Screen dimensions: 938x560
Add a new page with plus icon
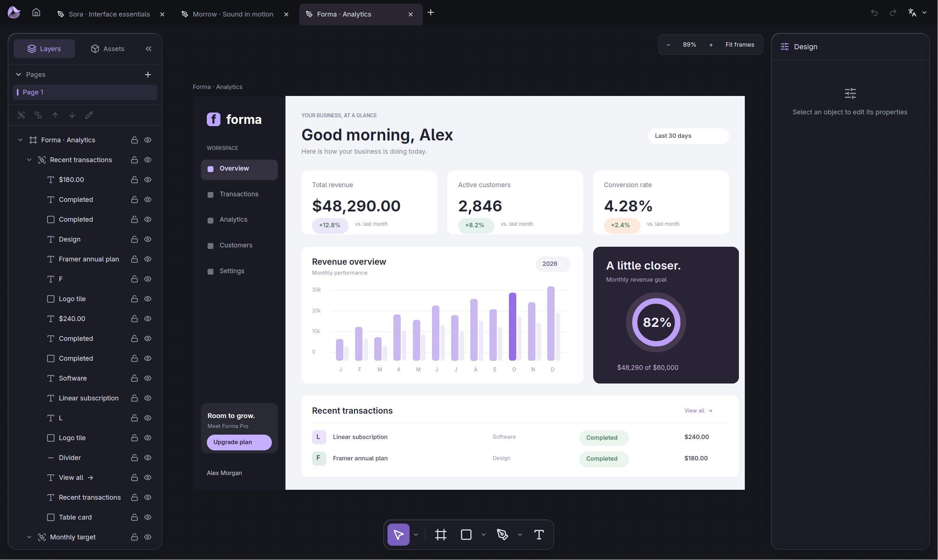148,75
